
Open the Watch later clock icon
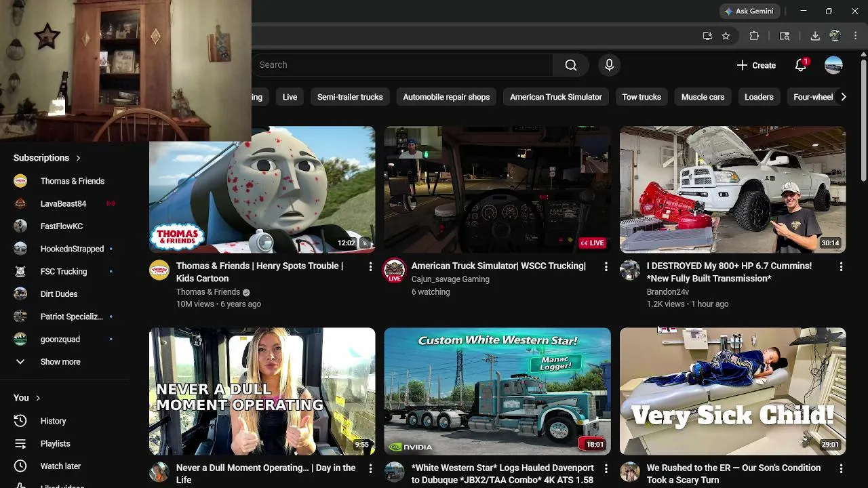pyautogui.click(x=20, y=466)
